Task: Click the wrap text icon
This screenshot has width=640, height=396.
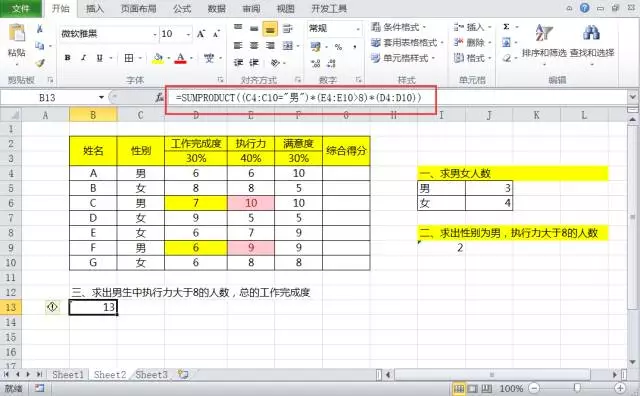Action: point(287,28)
